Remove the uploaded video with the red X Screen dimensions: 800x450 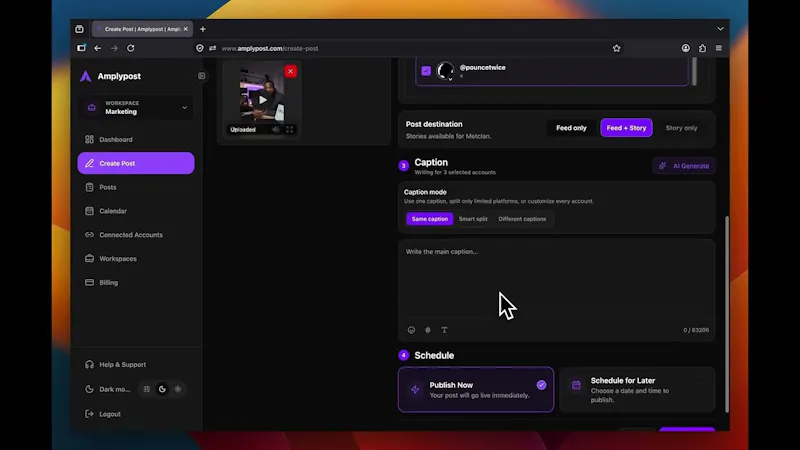[290, 71]
